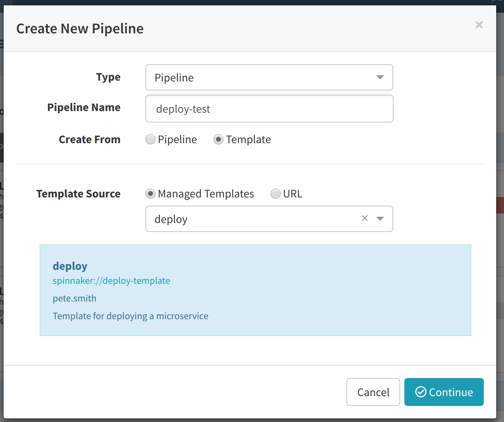Click the Template Source label
This screenshot has width=504, height=422.
[x=78, y=194]
